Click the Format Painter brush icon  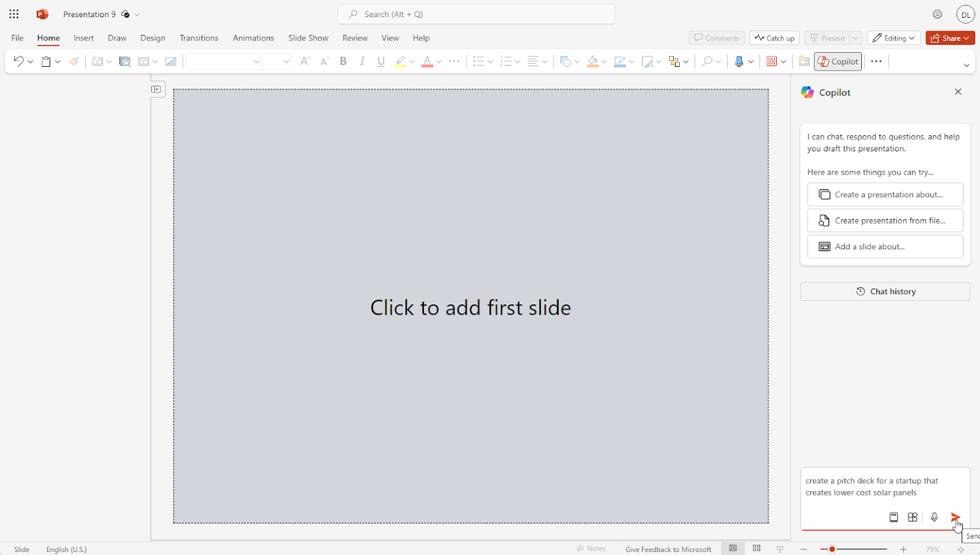tap(73, 61)
